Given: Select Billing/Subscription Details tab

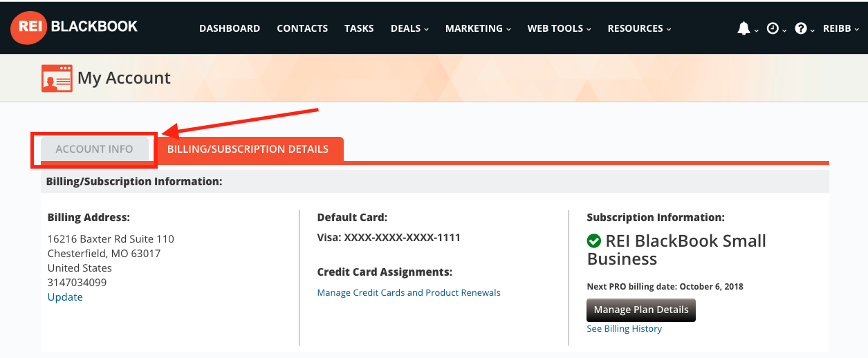Looking at the screenshot, I should pos(248,149).
